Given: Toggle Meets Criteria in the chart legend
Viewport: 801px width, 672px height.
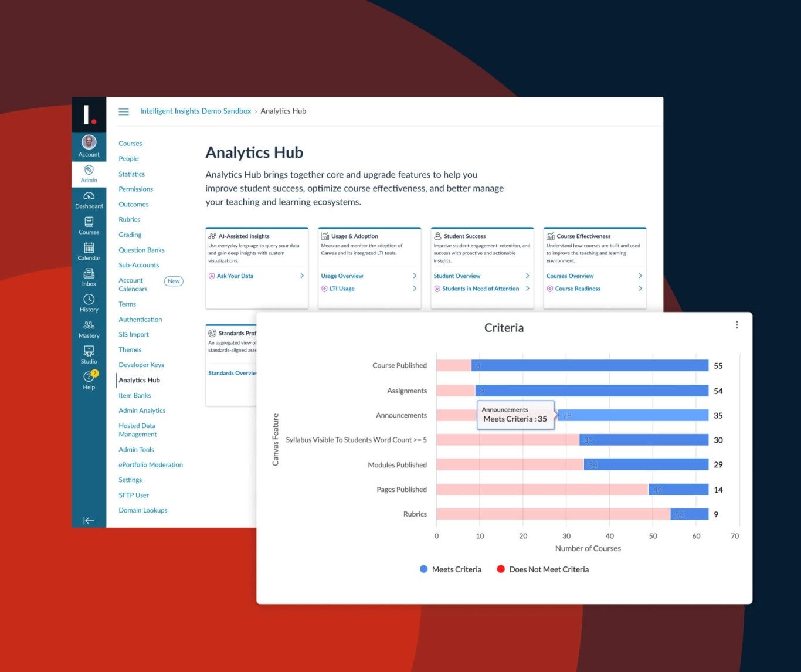Looking at the screenshot, I should [x=450, y=569].
